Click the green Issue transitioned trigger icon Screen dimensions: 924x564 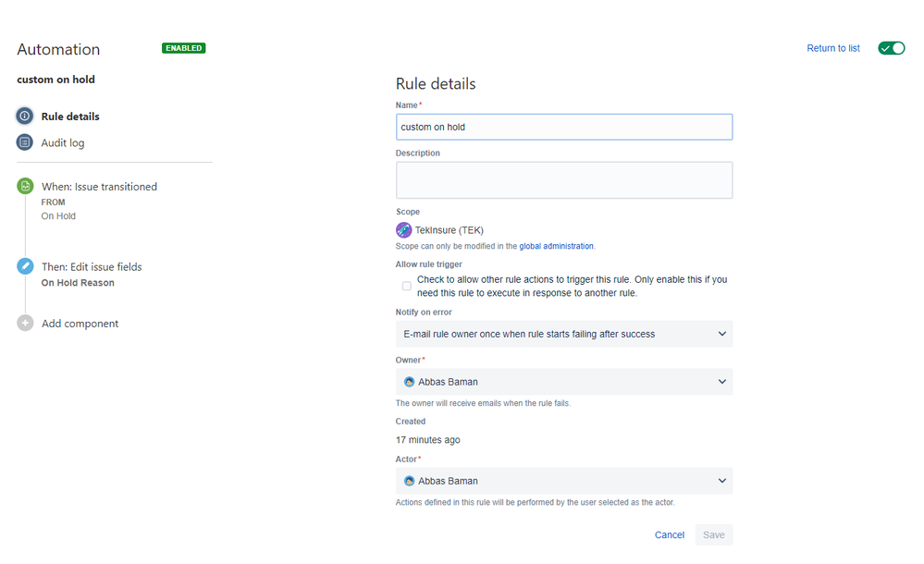25,186
